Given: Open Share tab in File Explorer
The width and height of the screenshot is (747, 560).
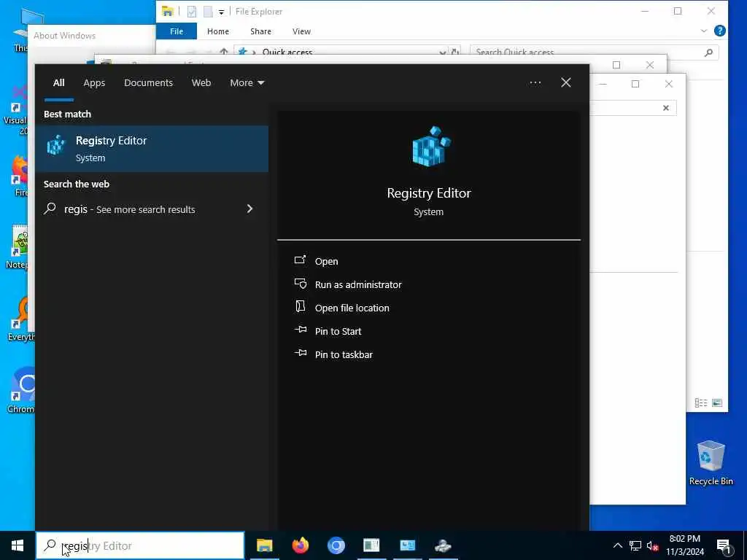Looking at the screenshot, I should tap(260, 31).
